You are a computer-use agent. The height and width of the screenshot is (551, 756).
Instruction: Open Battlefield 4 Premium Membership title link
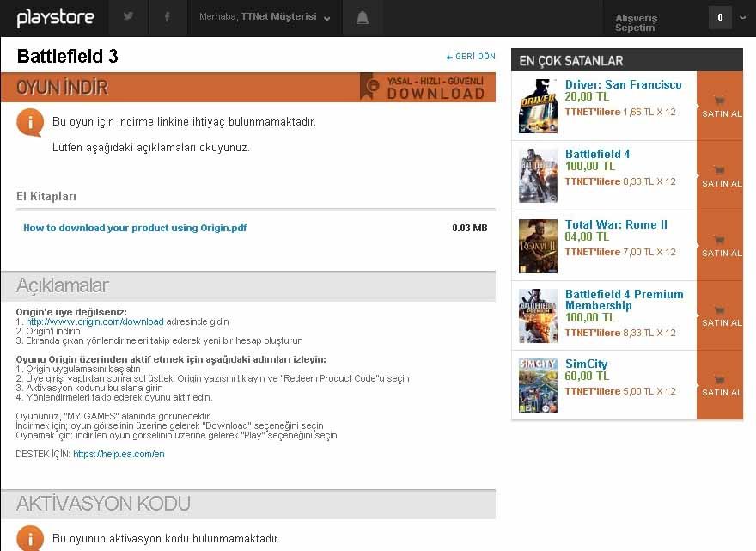(625, 300)
